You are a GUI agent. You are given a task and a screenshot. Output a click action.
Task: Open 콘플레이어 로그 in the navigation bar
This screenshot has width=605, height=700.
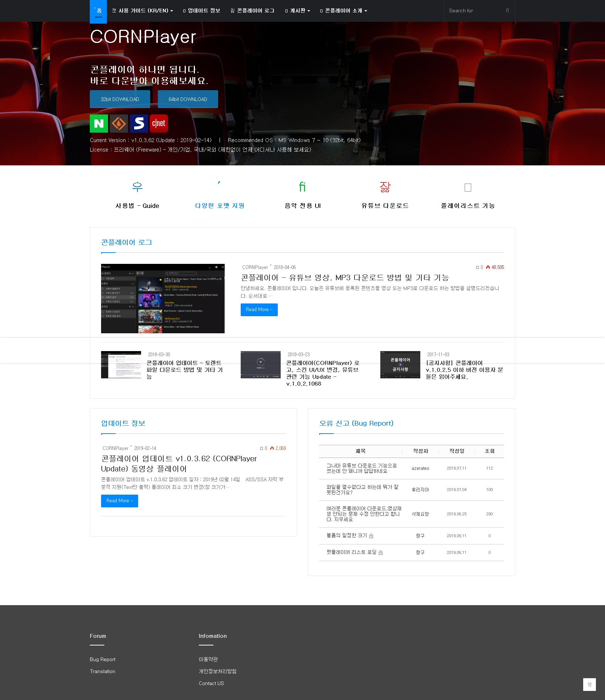point(253,11)
